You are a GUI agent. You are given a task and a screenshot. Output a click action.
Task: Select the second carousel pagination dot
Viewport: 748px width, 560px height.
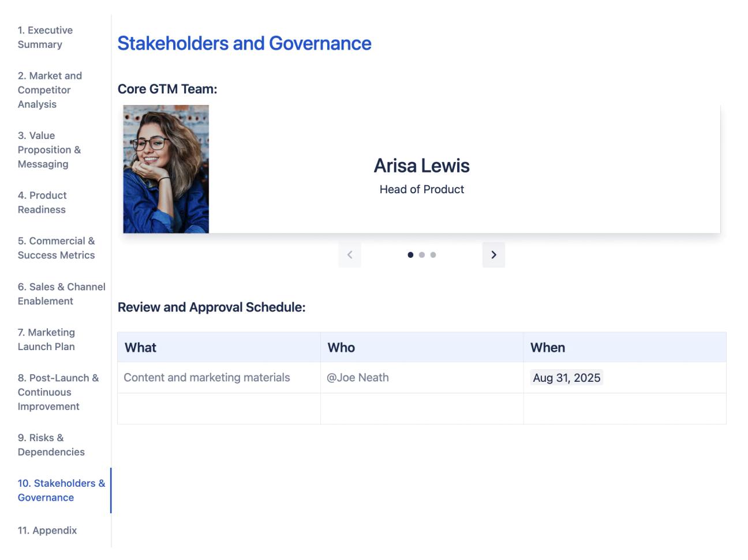(x=421, y=254)
